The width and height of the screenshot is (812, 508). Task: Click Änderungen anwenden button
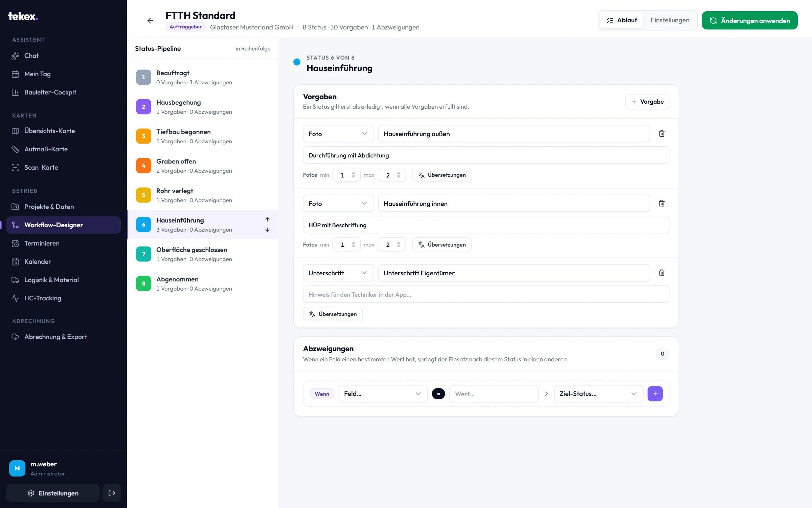click(749, 20)
